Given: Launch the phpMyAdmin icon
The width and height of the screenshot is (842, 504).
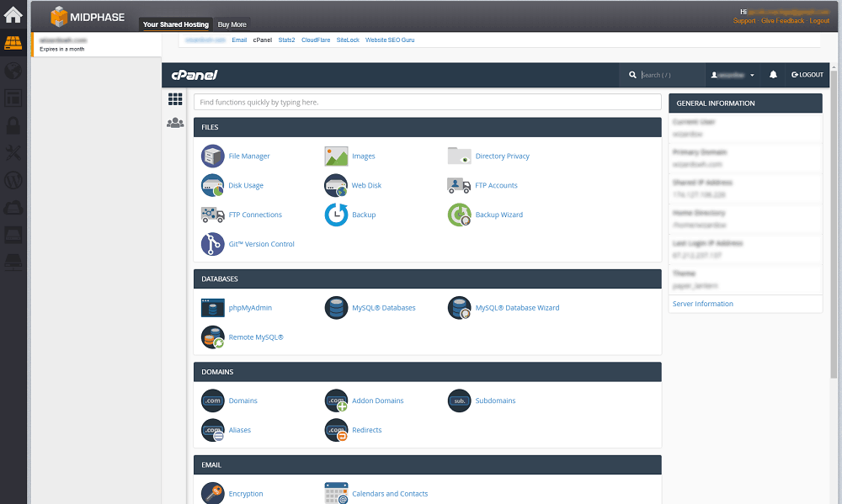Looking at the screenshot, I should [x=213, y=308].
